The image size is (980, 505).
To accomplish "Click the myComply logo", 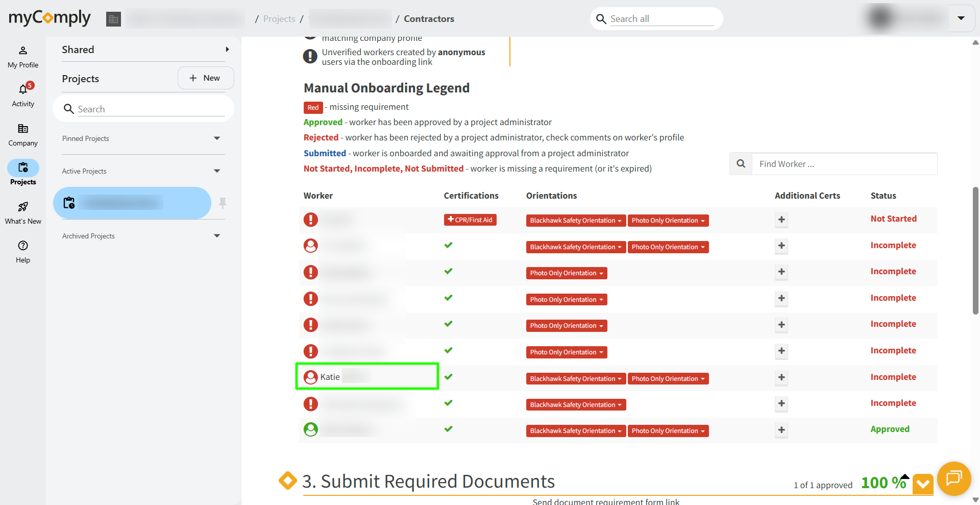I will click(50, 18).
